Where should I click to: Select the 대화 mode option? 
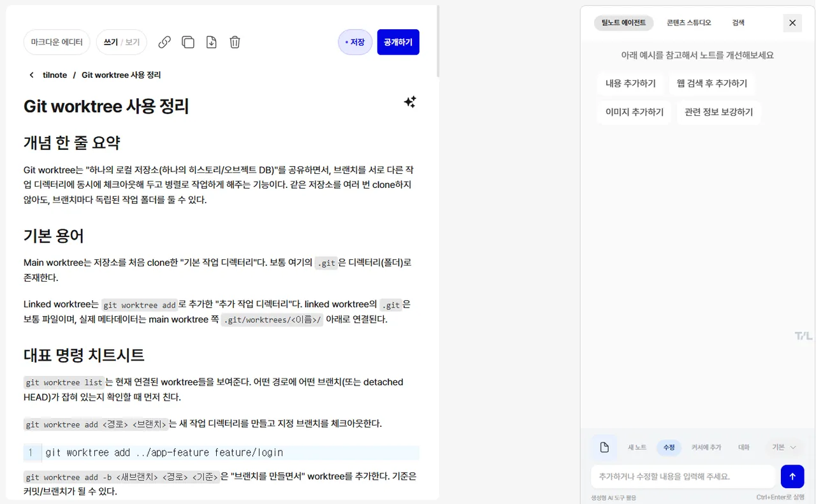[744, 447]
